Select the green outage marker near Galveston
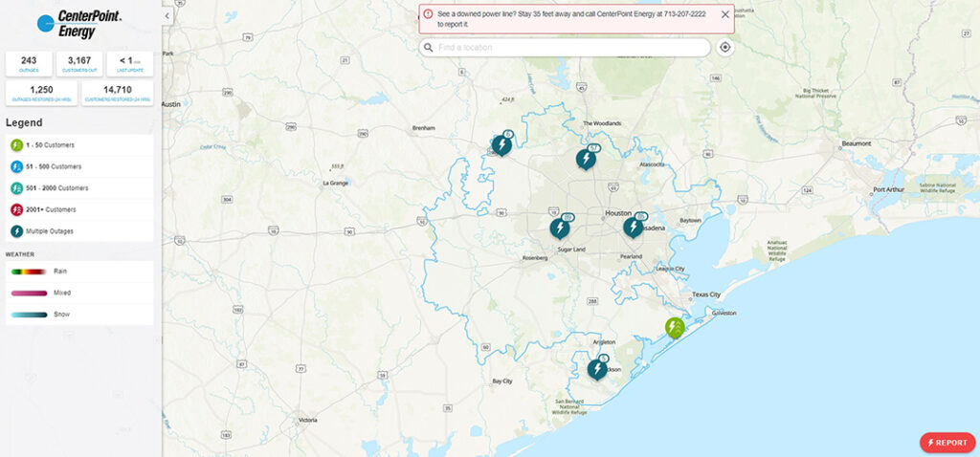 pos(675,328)
